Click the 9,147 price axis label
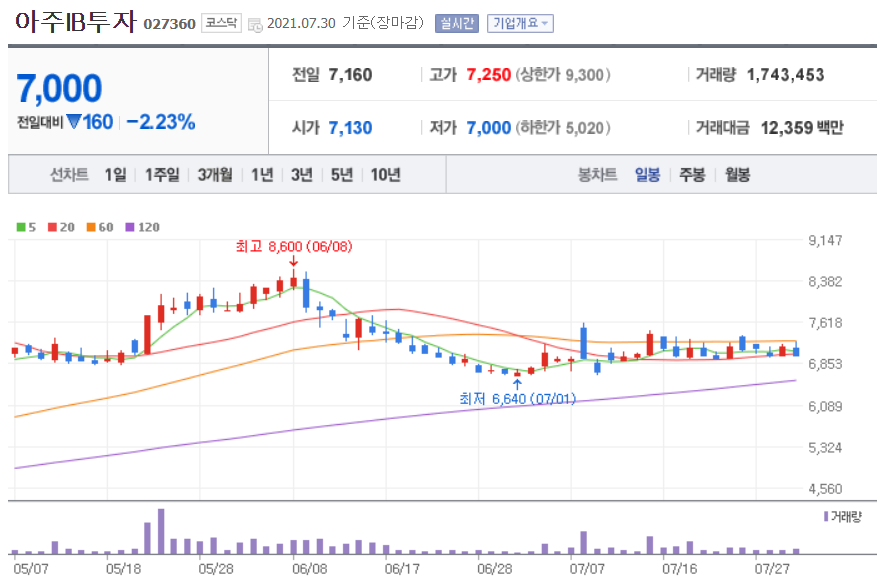Screen dimensions: 877x582 pos(825,240)
